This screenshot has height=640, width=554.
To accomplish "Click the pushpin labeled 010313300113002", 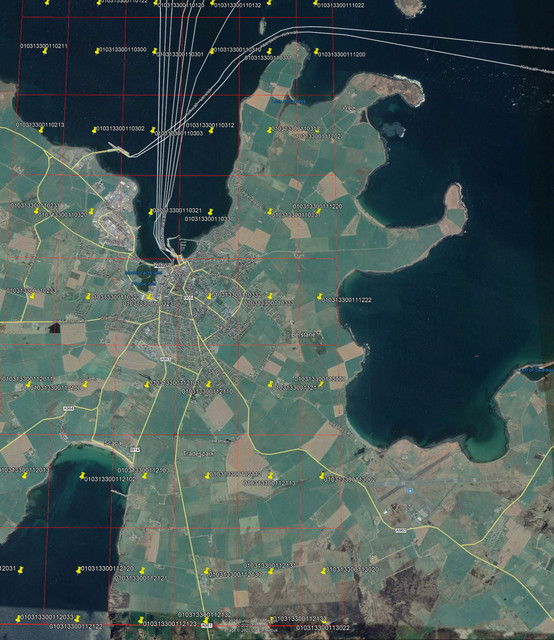I will (x=322, y=475).
